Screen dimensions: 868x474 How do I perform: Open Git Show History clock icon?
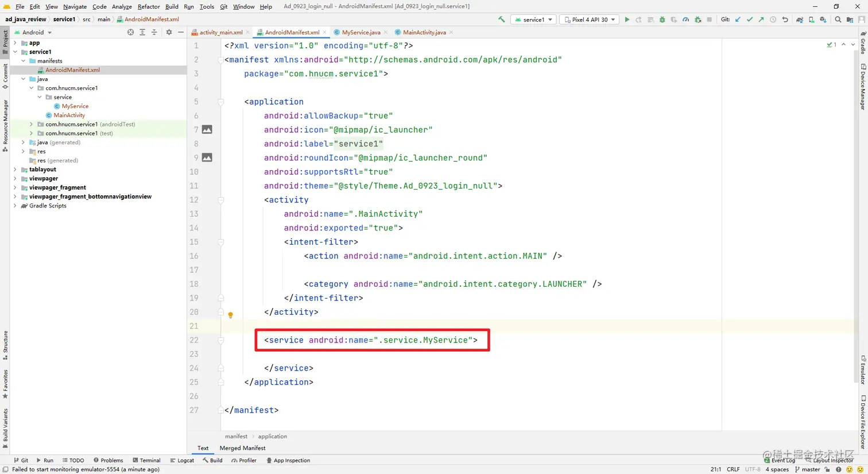[773, 20]
